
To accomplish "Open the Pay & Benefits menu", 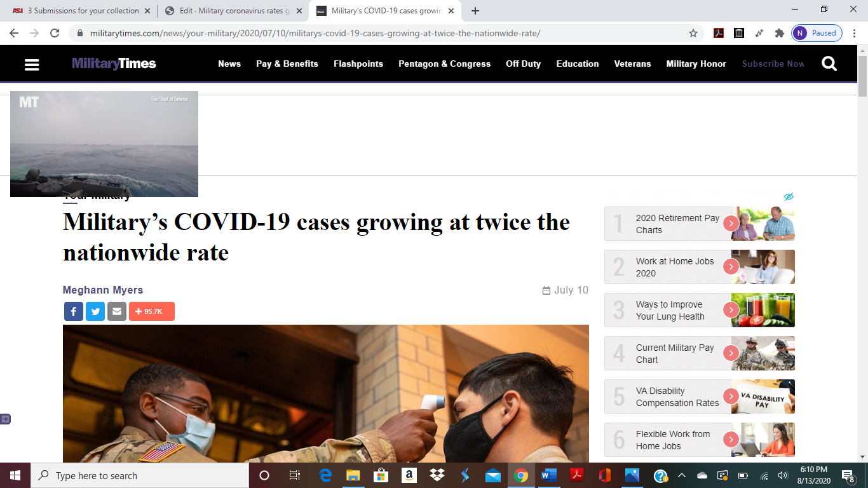I will (287, 64).
